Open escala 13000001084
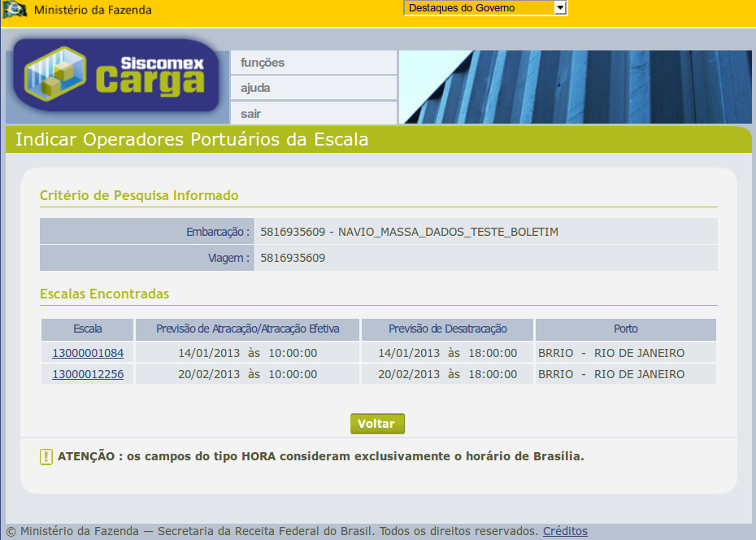 (86, 353)
